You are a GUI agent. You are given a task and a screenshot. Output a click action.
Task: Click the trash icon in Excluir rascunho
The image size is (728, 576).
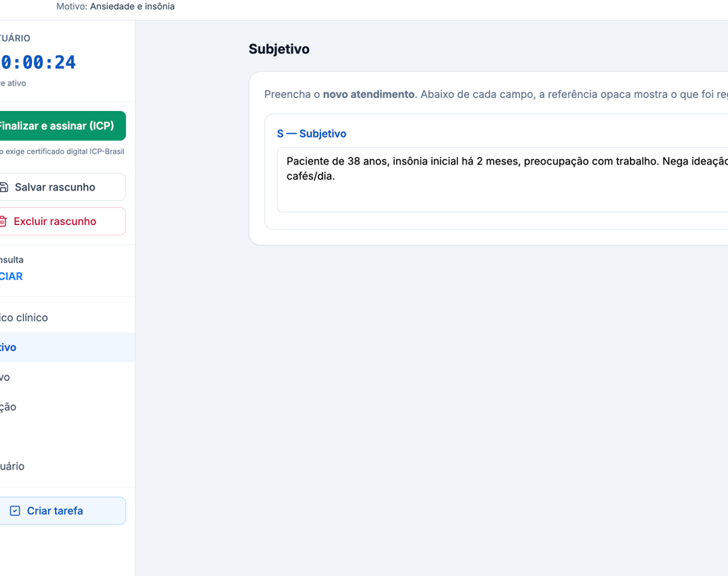click(3, 222)
